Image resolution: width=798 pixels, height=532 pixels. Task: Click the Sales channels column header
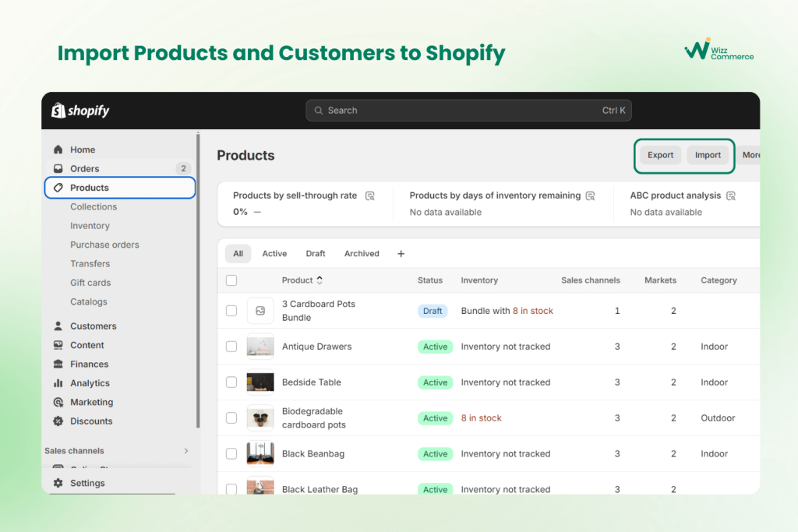591,280
